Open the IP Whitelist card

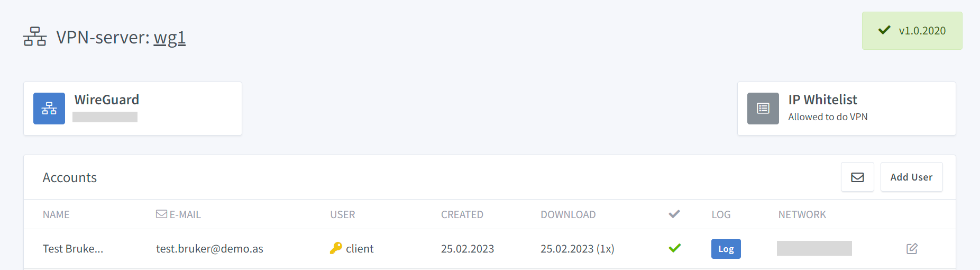tap(846, 109)
